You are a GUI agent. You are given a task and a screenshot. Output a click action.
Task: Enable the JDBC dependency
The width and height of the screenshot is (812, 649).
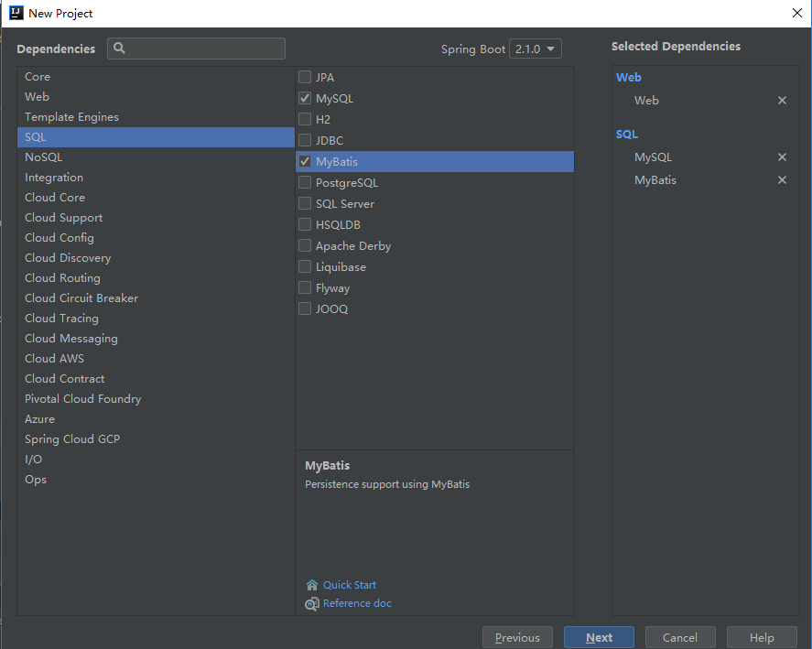click(x=305, y=140)
